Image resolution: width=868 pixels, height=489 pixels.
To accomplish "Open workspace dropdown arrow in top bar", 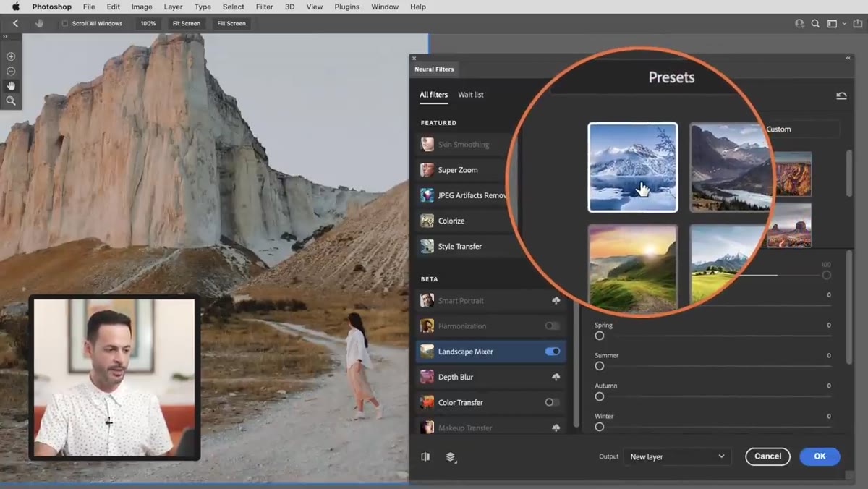I will point(844,24).
